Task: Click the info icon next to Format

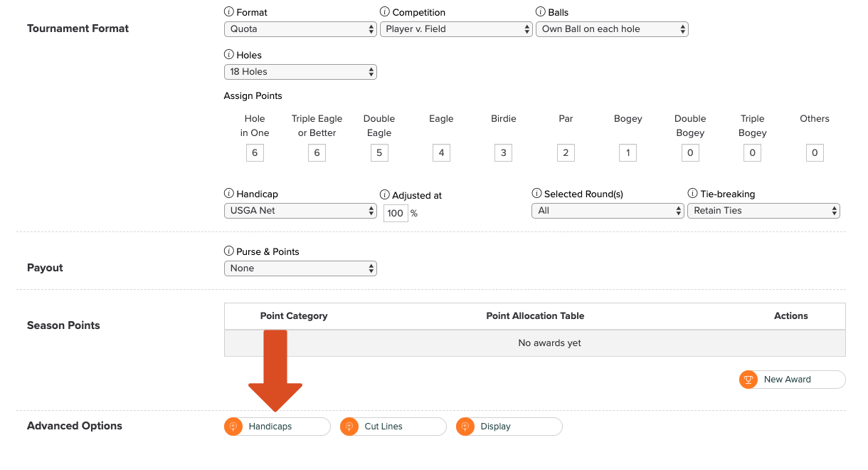Action: 228,12
